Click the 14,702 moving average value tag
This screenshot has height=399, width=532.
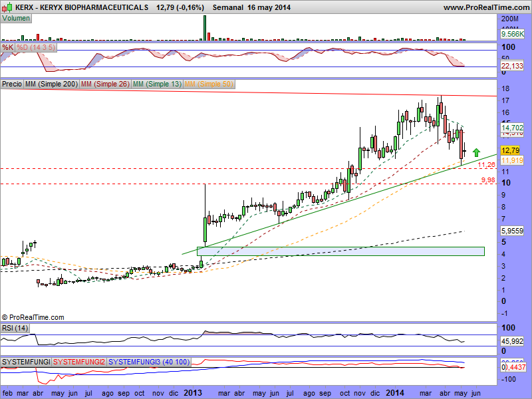pos(512,128)
